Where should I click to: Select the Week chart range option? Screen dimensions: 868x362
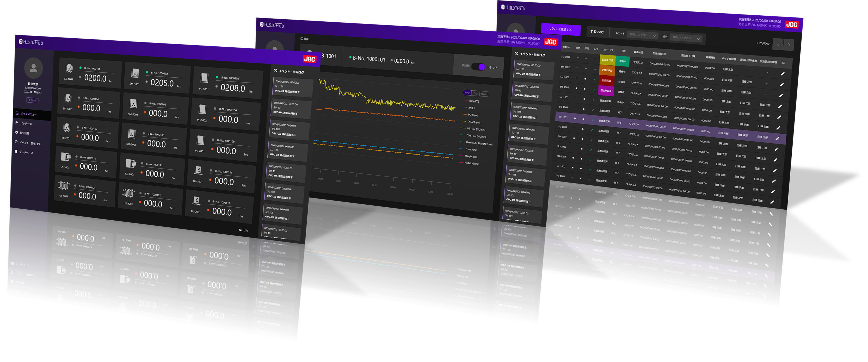(484, 94)
